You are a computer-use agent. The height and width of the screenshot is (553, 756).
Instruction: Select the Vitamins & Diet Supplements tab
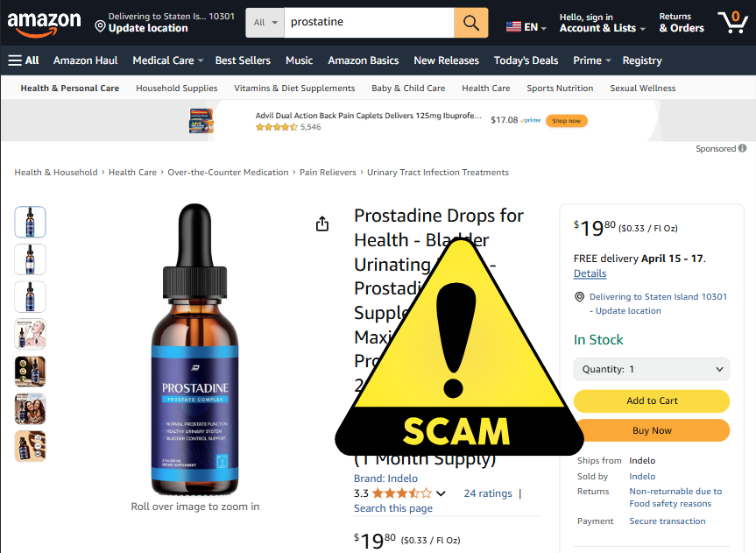click(x=294, y=88)
